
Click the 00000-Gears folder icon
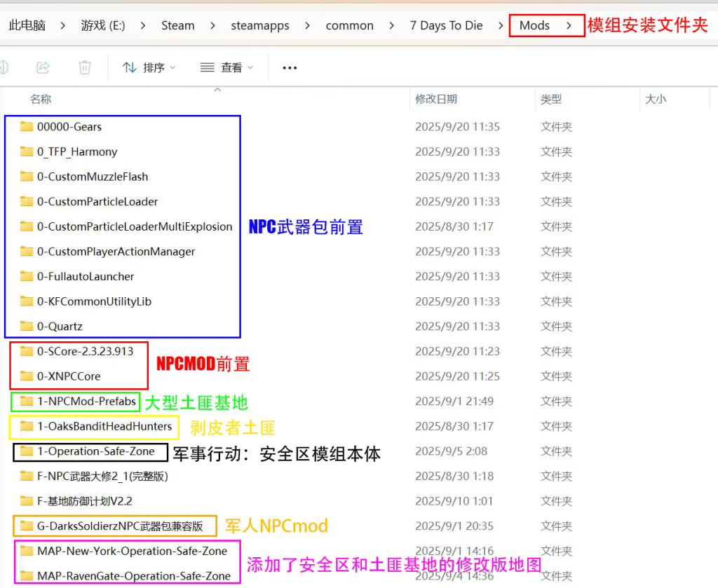[x=27, y=127]
